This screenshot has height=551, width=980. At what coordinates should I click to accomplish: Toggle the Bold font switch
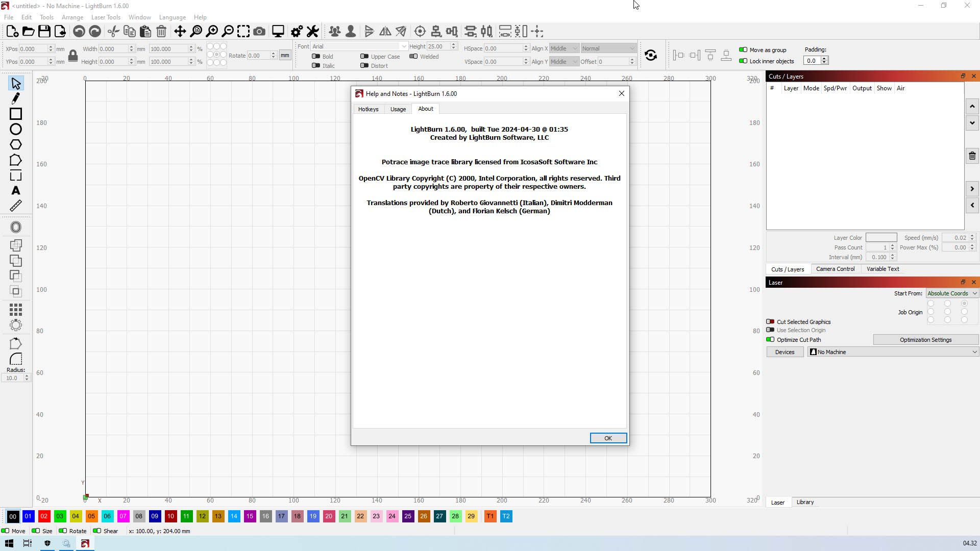coord(316,57)
